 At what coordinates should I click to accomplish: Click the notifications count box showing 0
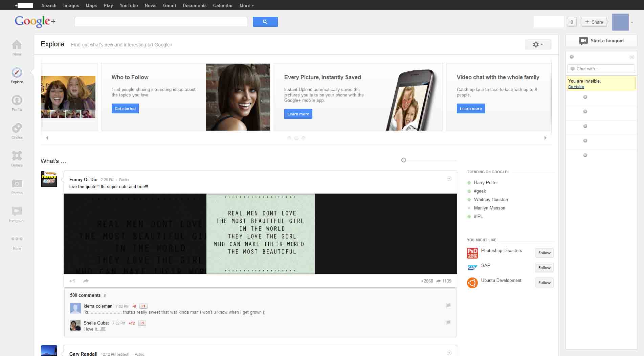point(572,22)
